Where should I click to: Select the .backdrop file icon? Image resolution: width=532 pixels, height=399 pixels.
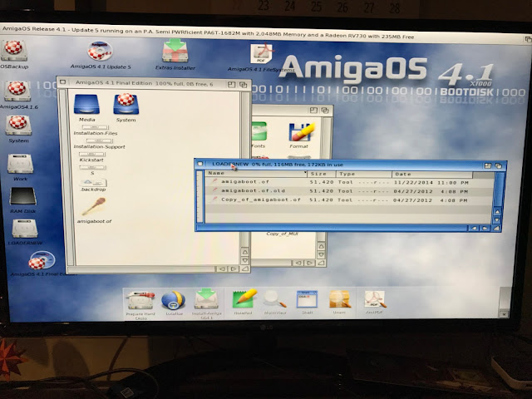coord(94,183)
